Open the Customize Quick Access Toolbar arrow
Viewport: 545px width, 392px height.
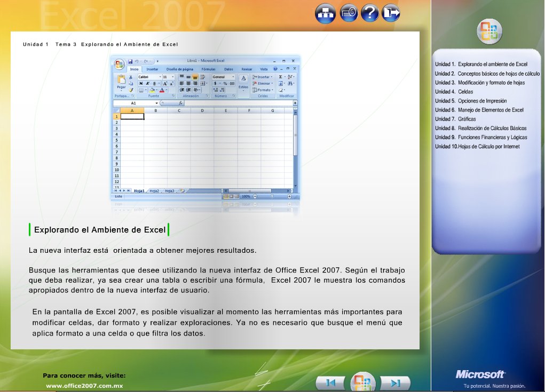[x=157, y=61]
